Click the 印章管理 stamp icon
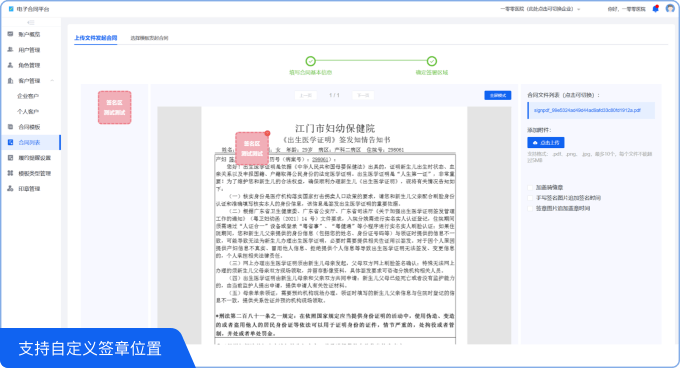This screenshot has height=368, width=680. coord(10,189)
